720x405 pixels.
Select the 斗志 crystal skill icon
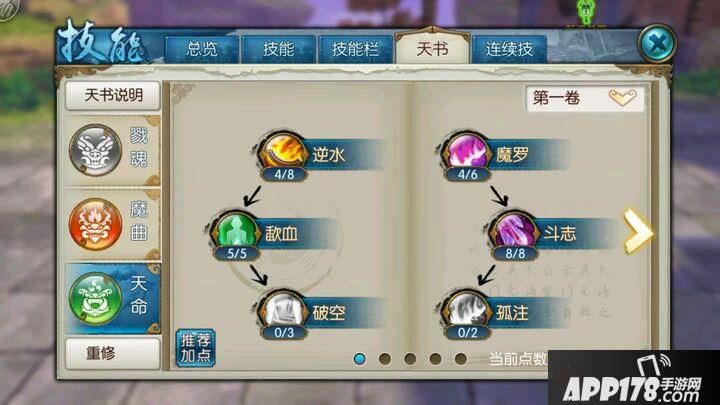(x=513, y=231)
